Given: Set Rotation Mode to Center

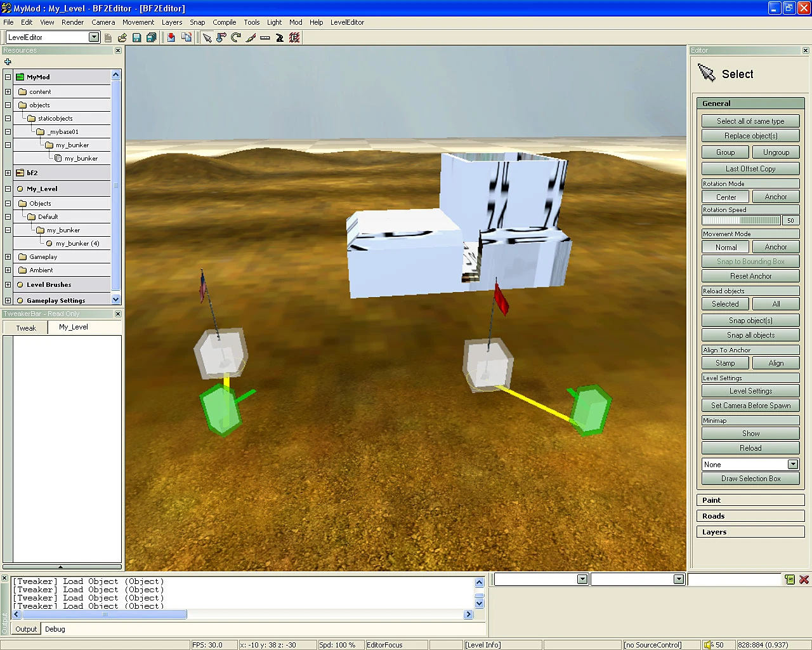Looking at the screenshot, I should coord(726,197).
